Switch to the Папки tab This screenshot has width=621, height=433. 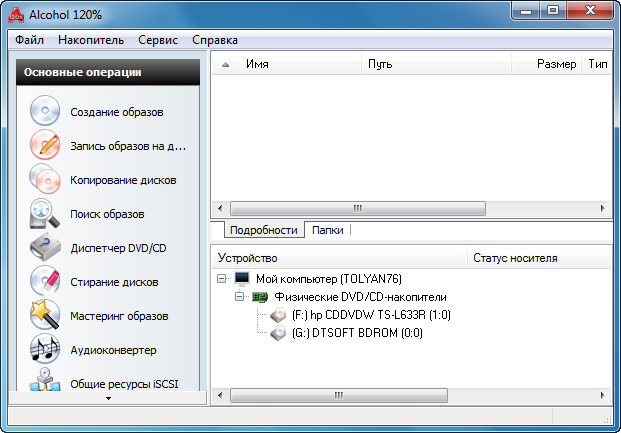tap(328, 230)
